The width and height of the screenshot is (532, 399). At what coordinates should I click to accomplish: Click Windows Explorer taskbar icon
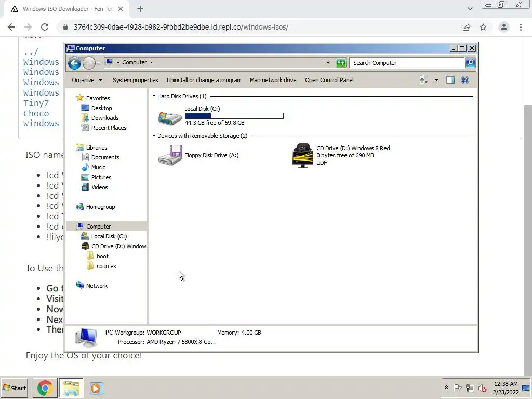pos(71,388)
